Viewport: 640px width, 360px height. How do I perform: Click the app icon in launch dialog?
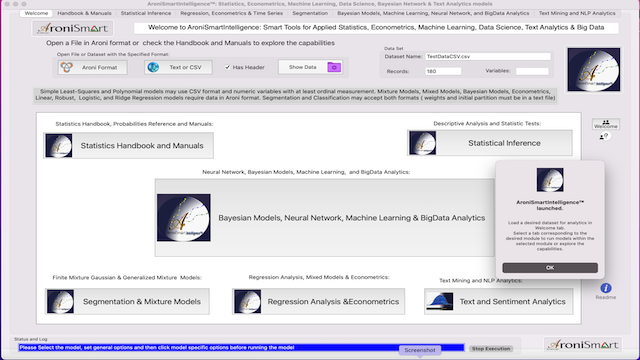(550, 180)
